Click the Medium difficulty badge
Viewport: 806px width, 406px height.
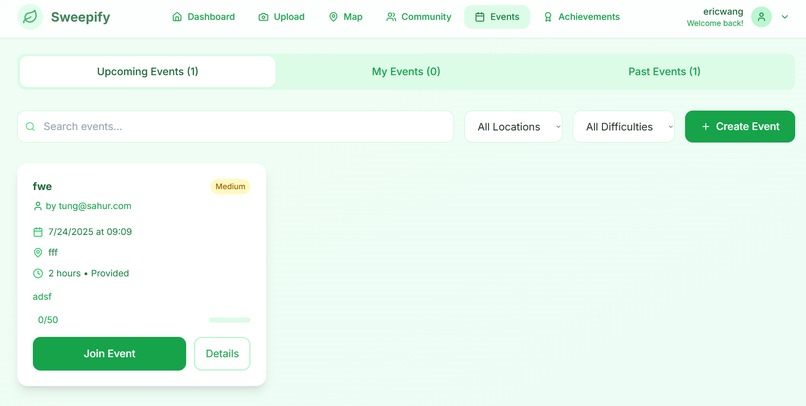click(x=230, y=187)
